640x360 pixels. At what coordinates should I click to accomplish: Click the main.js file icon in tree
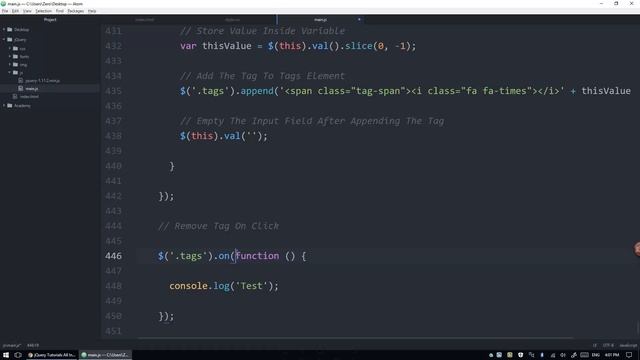pyautogui.click(x=21, y=88)
